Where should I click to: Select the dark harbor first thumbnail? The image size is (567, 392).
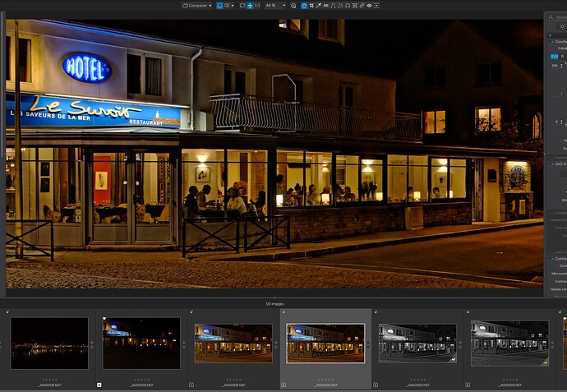49,343
